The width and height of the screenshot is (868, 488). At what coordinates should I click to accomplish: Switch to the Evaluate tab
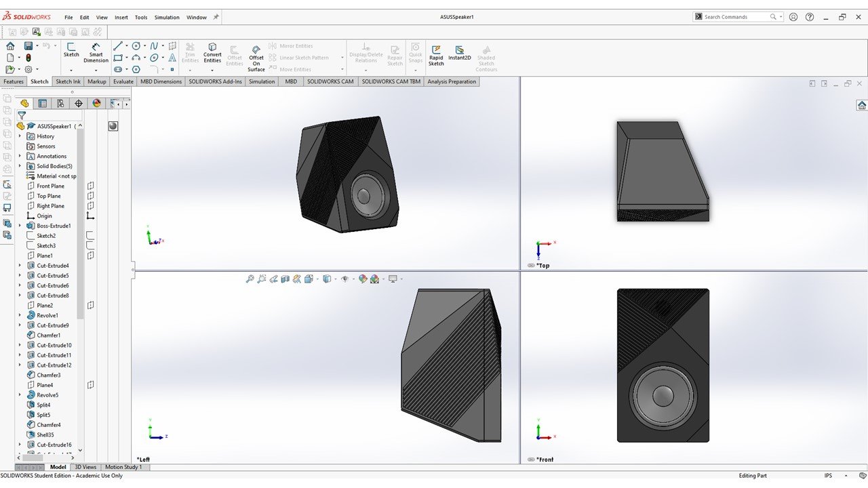coord(123,81)
